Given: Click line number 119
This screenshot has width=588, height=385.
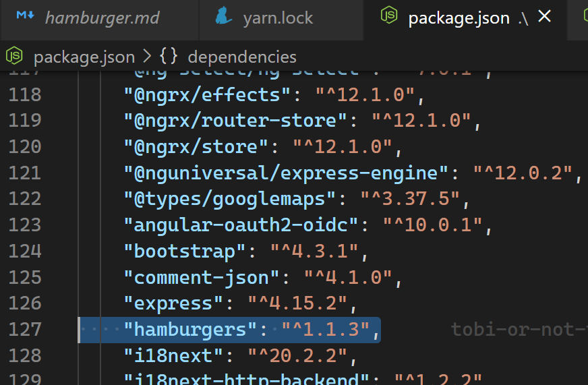Looking at the screenshot, I should [x=25, y=121].
